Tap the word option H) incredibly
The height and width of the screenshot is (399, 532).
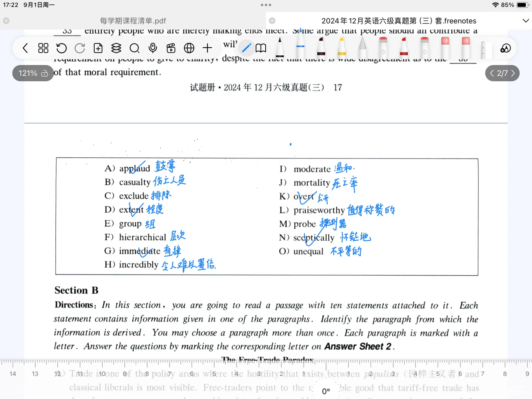[132, 265]
